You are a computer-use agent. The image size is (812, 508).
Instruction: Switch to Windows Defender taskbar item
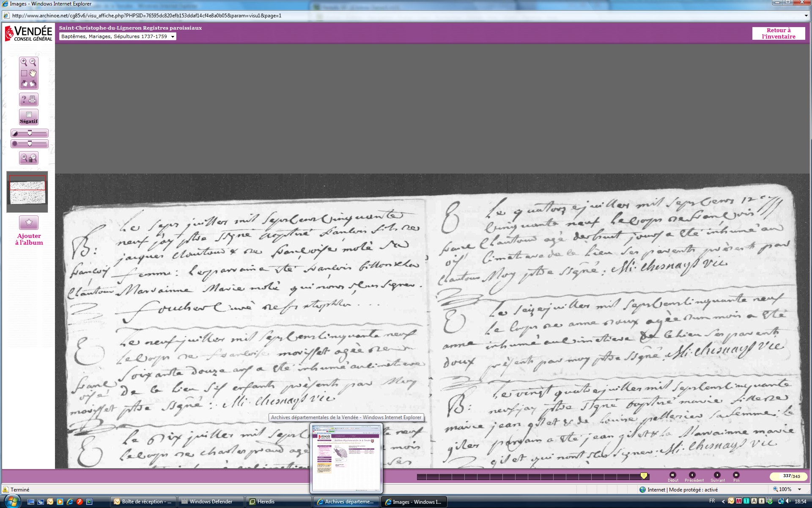(211, 502)
